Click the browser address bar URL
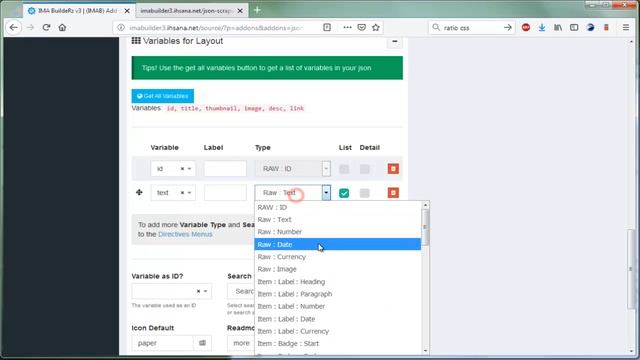 pyautogui.click(x=216, y=27)
